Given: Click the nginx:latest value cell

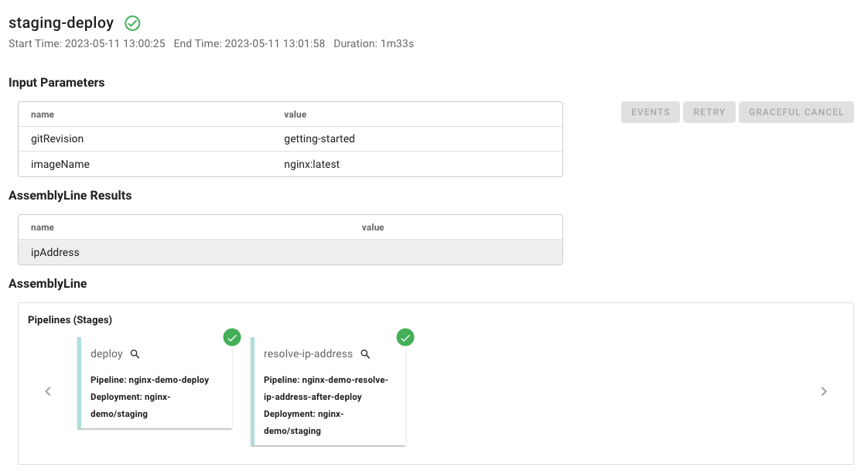Looking at the screenshot, I should point(312,164).
